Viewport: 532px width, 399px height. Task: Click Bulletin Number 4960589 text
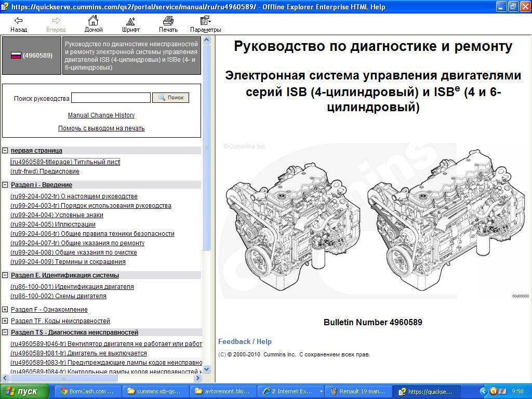click(x=373, y=322)
